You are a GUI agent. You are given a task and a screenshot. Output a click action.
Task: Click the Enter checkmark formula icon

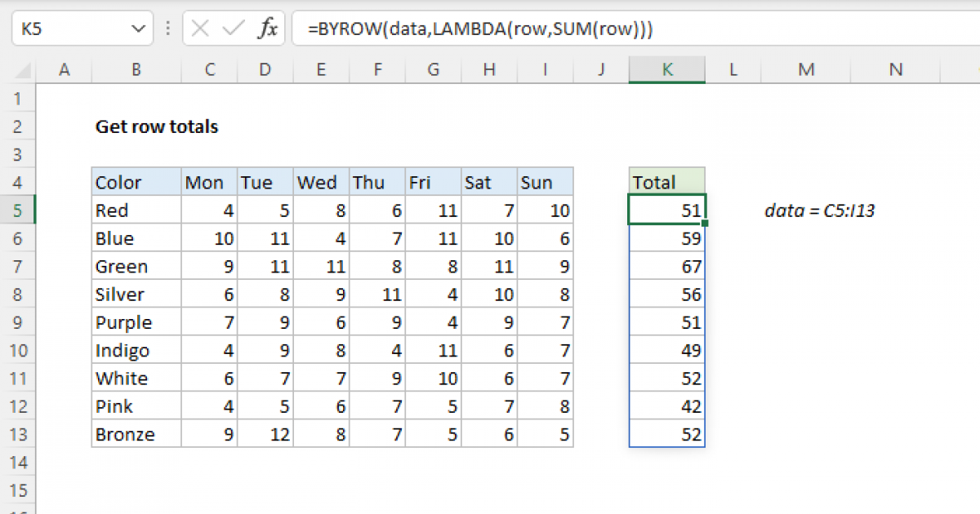[234, 29]
